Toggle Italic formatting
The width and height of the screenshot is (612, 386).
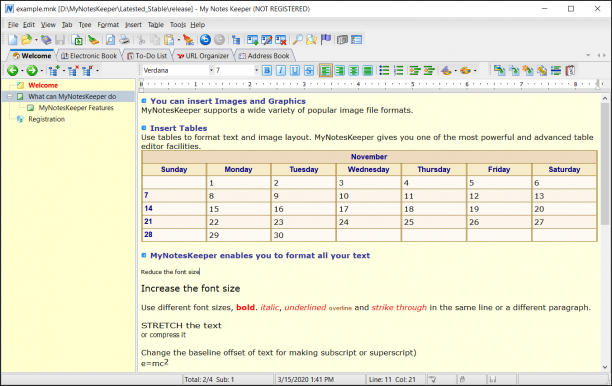pos(281,71)
